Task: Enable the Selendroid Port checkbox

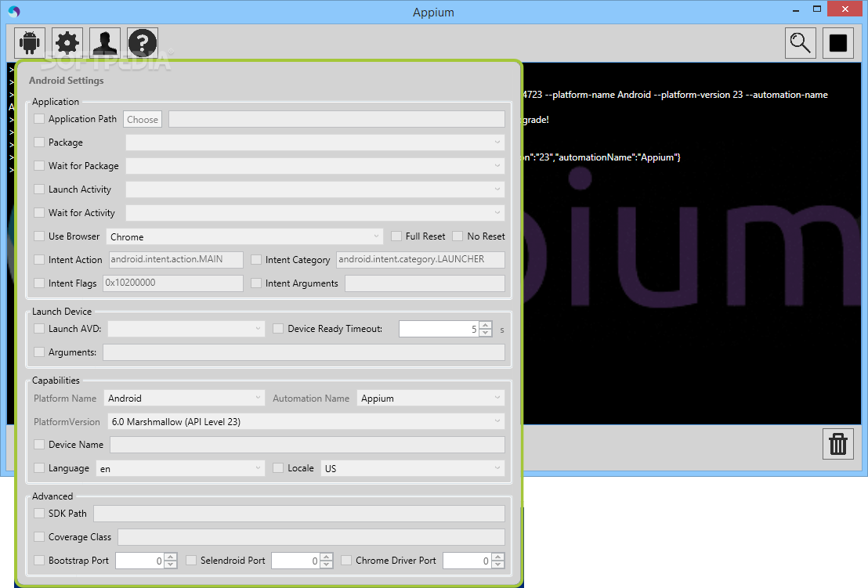Action: pyautogui.click(x=191, y=561)
